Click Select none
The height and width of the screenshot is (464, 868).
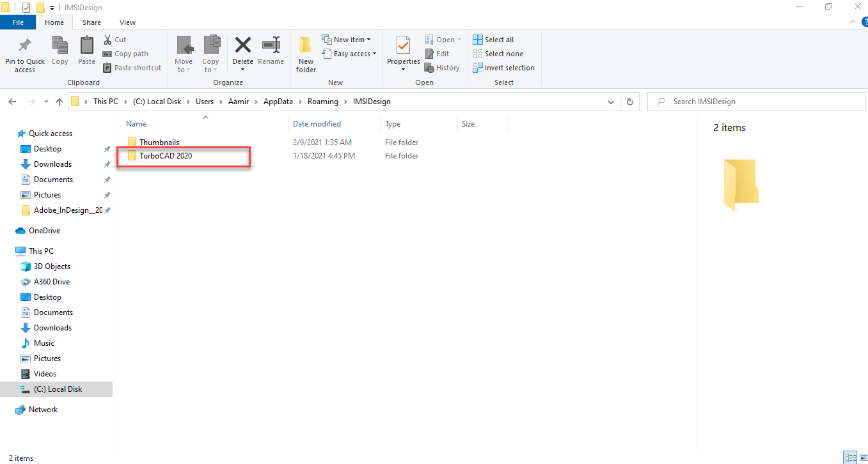[498, 54]
